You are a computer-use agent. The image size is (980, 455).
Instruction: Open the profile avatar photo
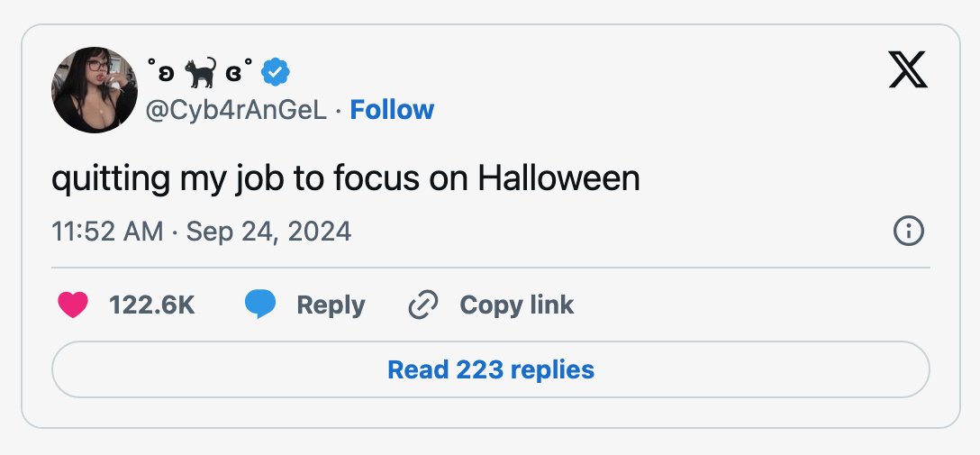[x=95, y=90]
